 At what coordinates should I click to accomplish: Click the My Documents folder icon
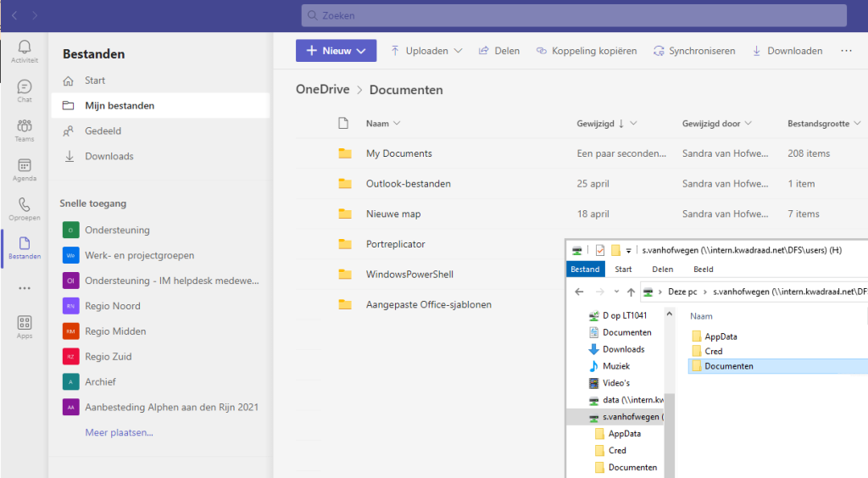point(345,153)
